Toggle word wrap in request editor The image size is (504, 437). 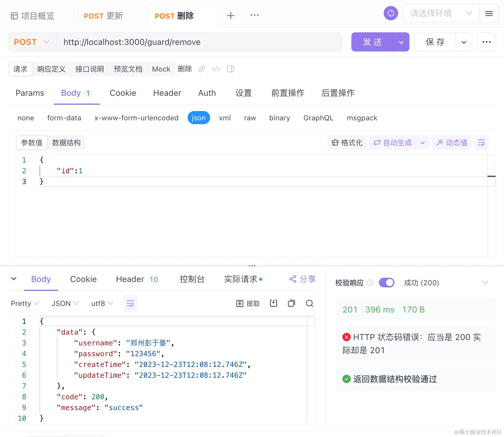coord(481,143)
